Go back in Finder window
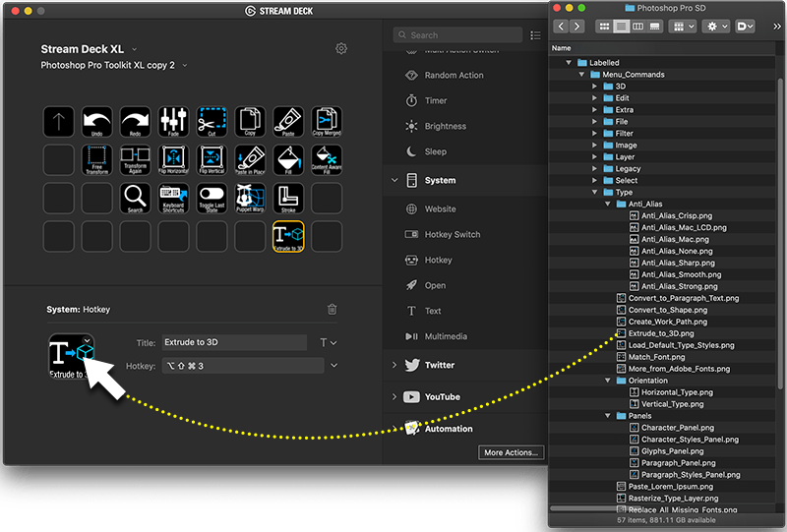 [x=561, y=27]
